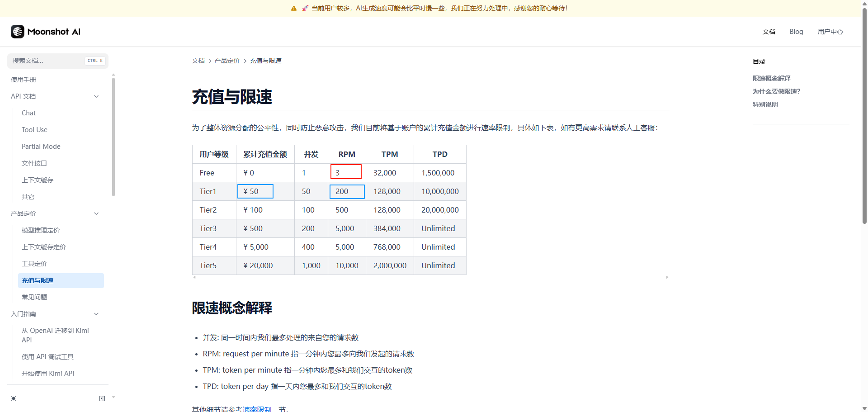This screenshot has height=412, width=868.
Task: Click the Moonshot AI logo icon
Action: (x=17, y=32)
